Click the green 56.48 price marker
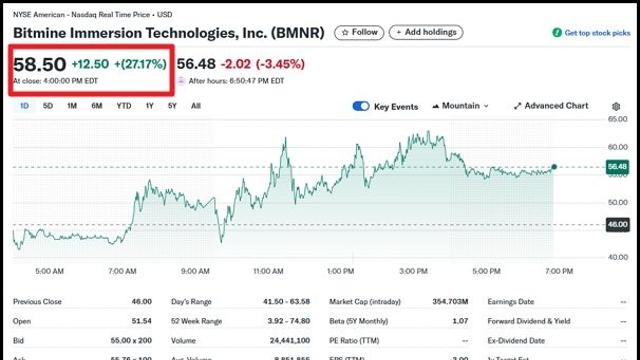 click(x=617, y=167)
